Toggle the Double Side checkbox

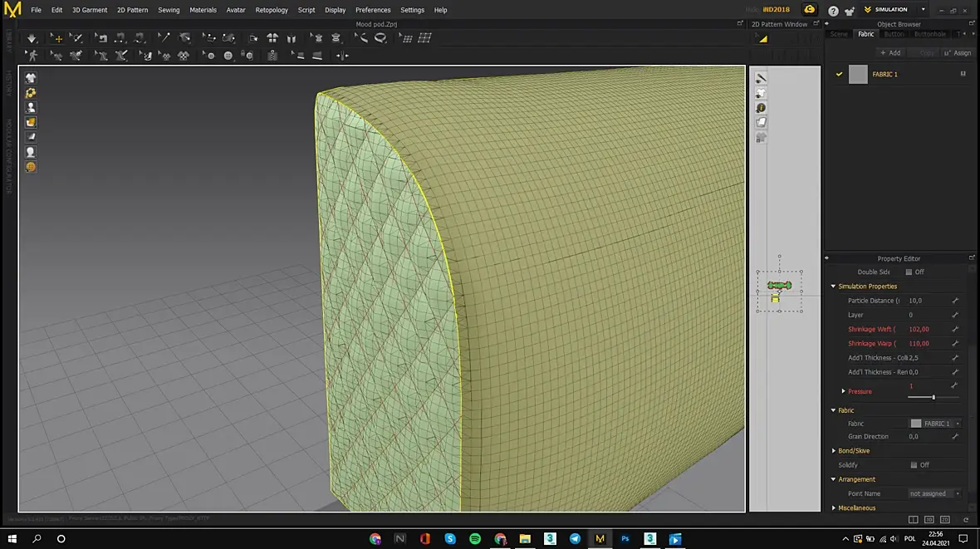[x=909, y=272]
